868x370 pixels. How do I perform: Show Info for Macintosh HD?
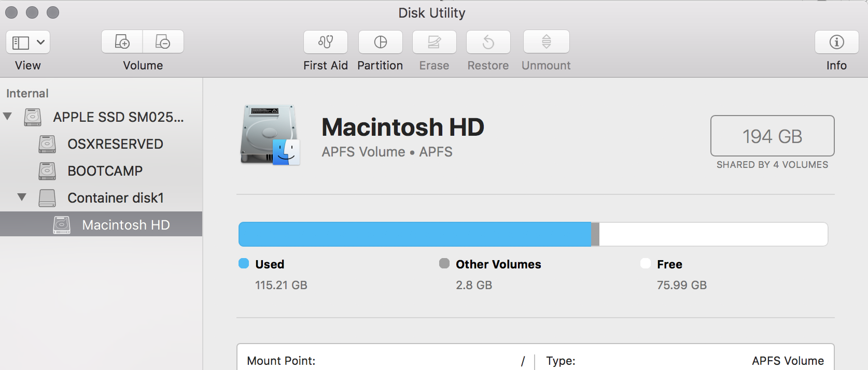(x=835, y=42)
